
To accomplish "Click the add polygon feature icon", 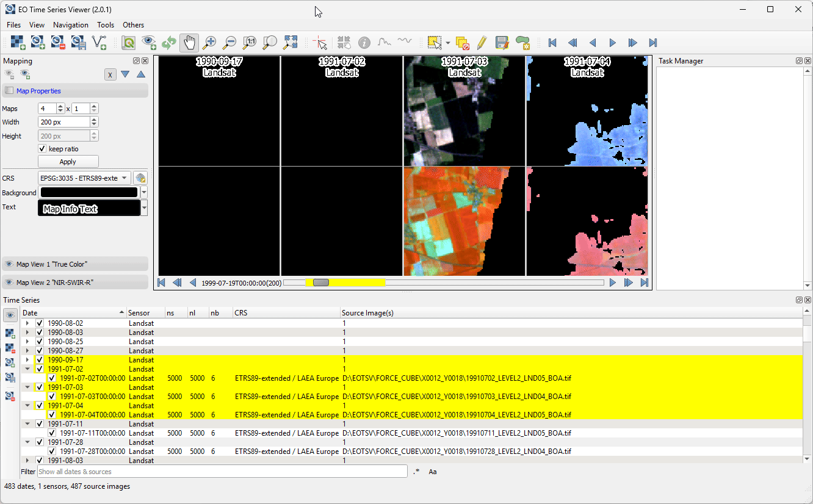I will (522, 42).
